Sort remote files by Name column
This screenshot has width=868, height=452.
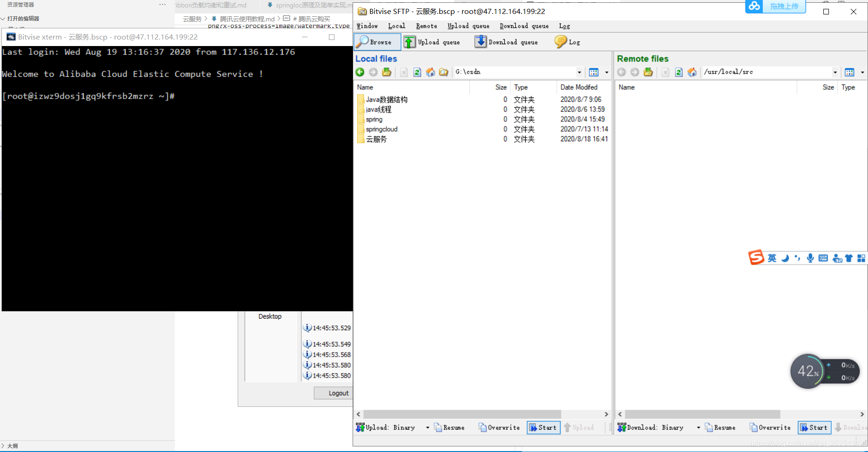(x=706, y=87)
